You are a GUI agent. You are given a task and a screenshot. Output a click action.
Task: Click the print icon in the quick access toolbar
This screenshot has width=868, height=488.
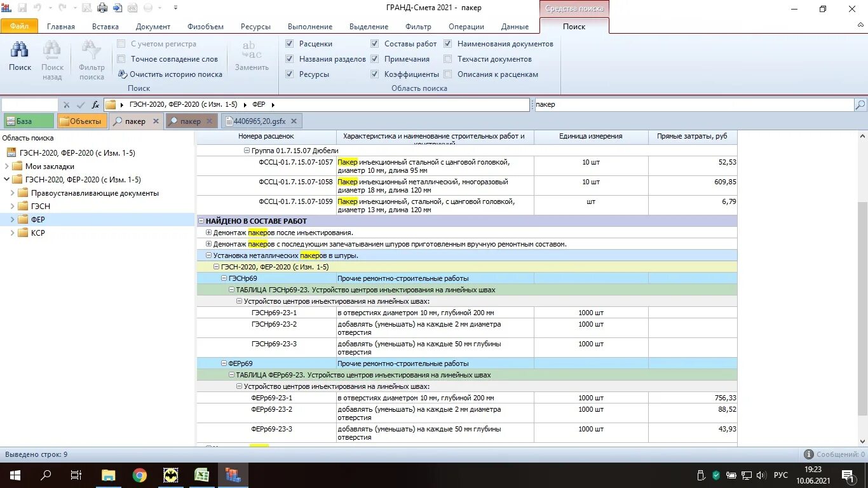[102, 8]
